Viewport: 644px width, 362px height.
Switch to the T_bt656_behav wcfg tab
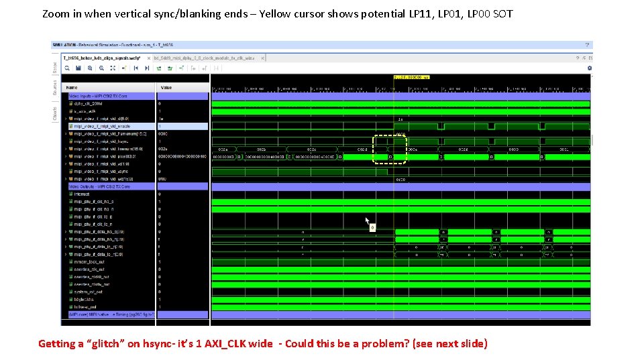tap(102, 58)
